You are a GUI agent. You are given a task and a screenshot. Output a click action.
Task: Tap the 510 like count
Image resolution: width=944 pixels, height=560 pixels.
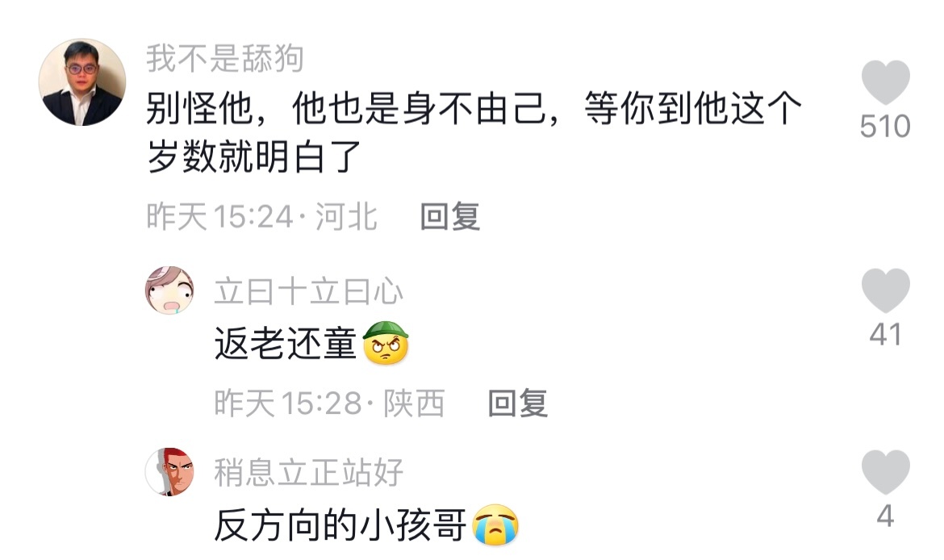click(885, 127)
